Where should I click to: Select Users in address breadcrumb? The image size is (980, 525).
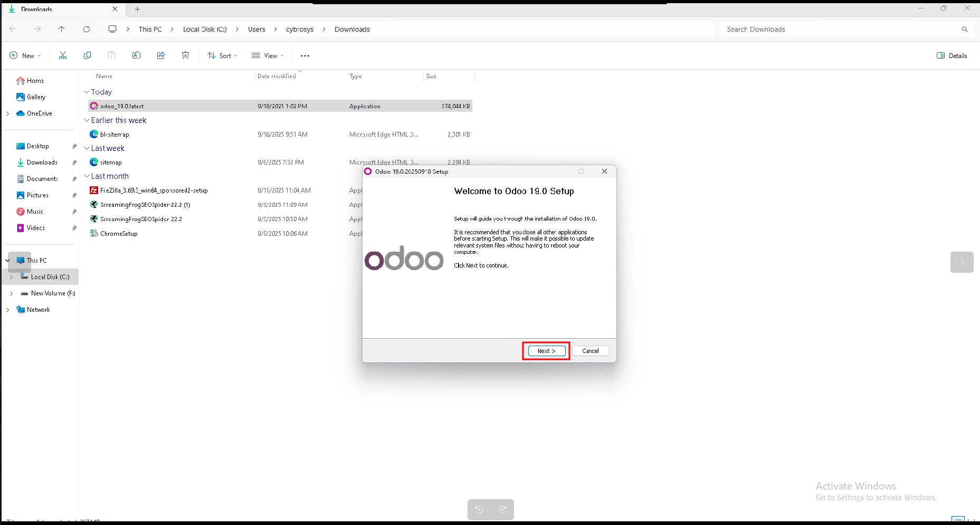256,30
